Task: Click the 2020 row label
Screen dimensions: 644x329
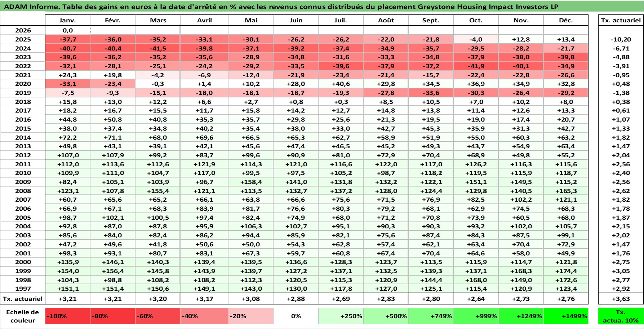Action: click(23, 84)
